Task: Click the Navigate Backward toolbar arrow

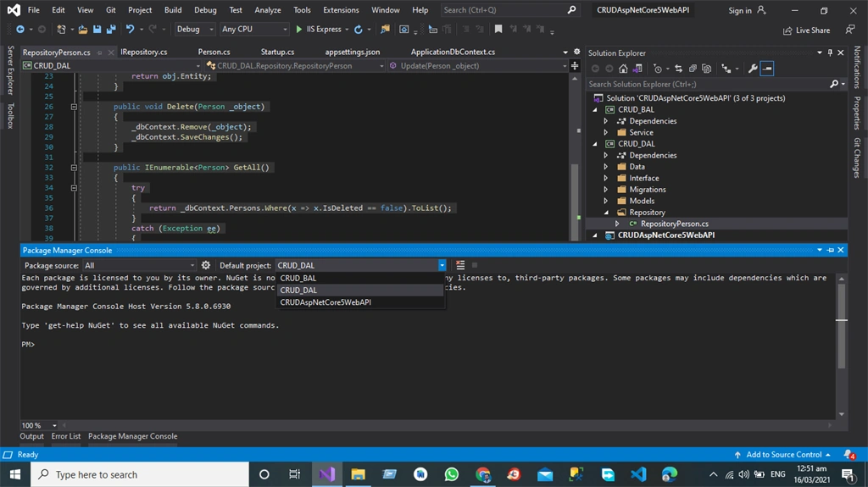Action: point(20,30)
